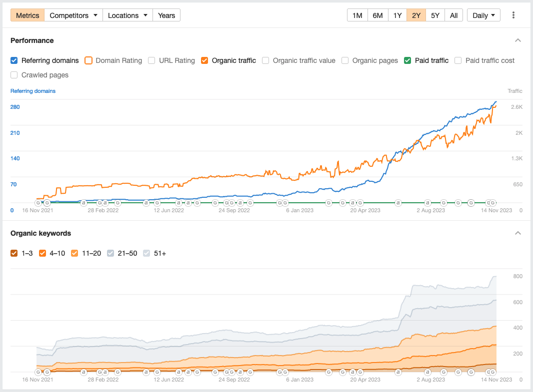Disable the Paid traffic checkbox
This screenshot has height=392, width=533.
pos(407,60)
